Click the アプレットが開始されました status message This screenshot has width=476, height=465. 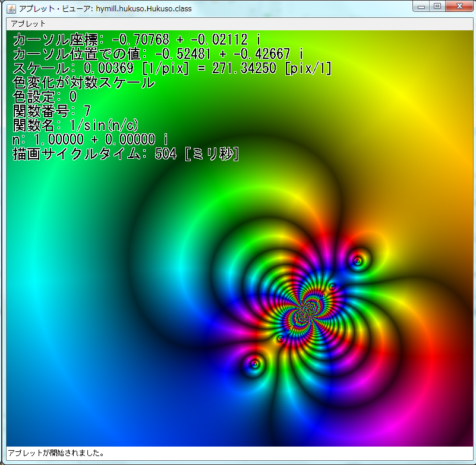(56, 453)
